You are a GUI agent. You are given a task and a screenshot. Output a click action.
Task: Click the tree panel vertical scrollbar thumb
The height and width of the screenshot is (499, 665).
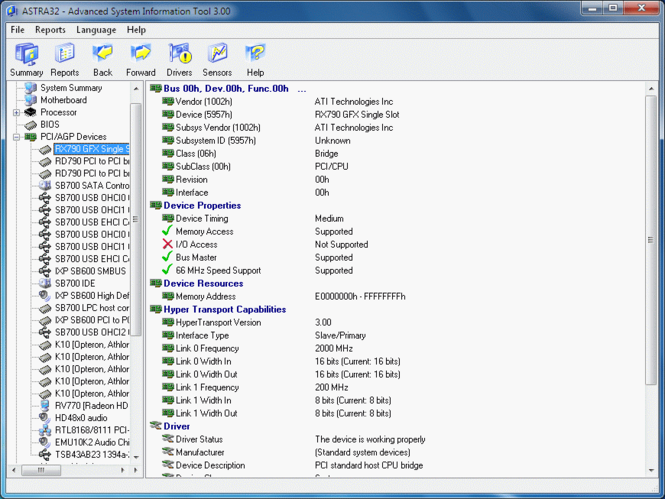136,219
